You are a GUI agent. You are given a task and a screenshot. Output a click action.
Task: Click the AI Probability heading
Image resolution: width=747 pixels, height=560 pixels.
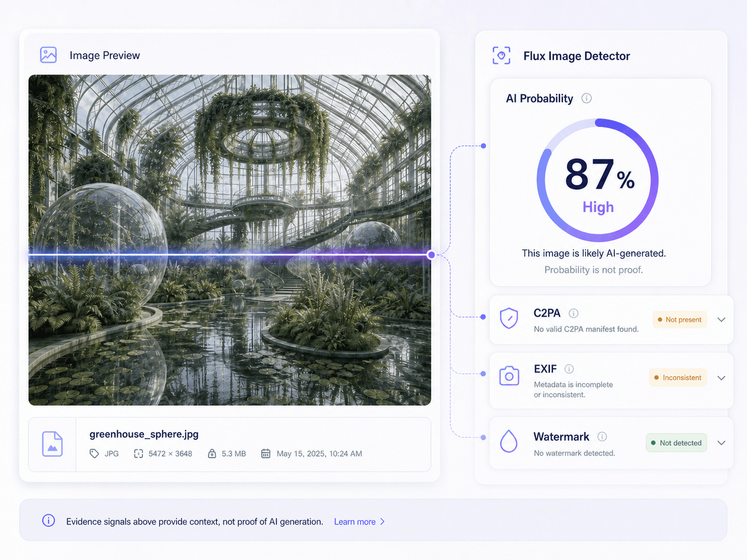540,98
